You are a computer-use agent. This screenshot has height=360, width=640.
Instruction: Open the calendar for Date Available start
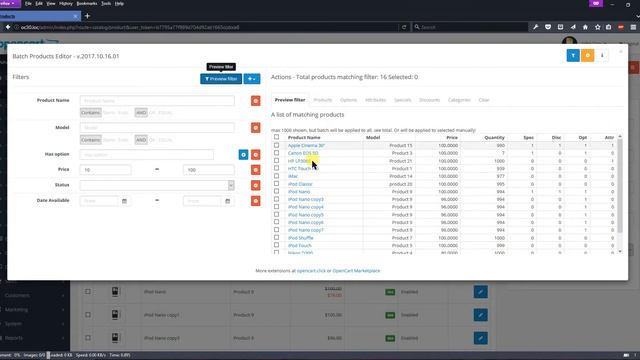coord(124,201)
